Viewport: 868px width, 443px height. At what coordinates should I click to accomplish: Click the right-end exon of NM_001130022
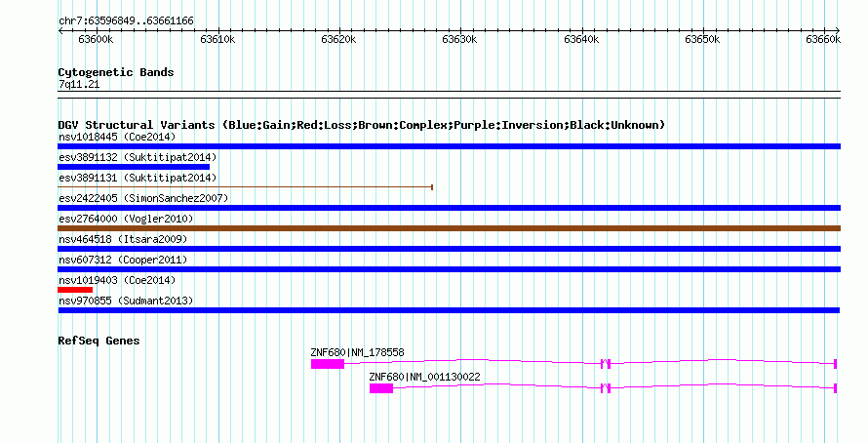tap(836, 388)
